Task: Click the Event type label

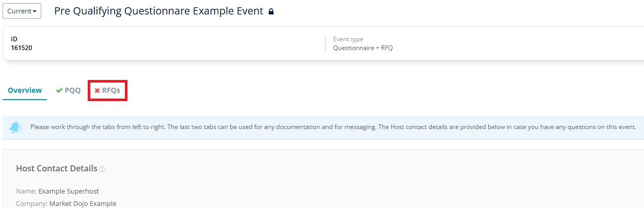Action: pos(348,39)
